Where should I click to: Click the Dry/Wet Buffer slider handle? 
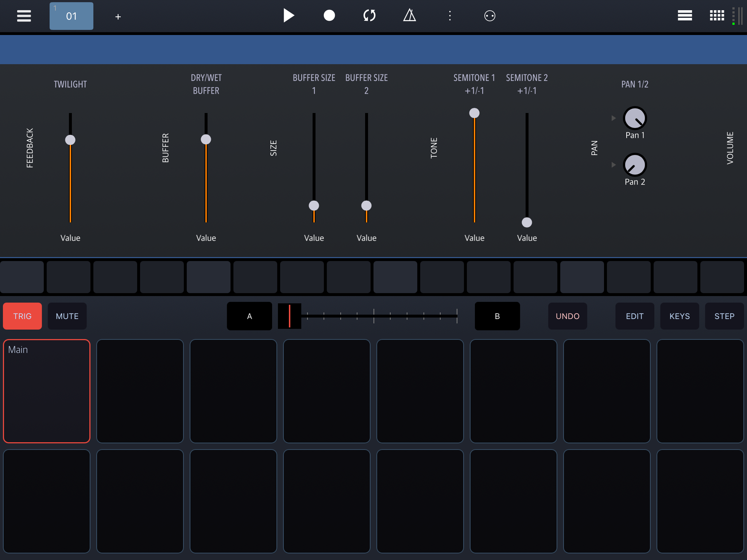[x=206, y=139]
